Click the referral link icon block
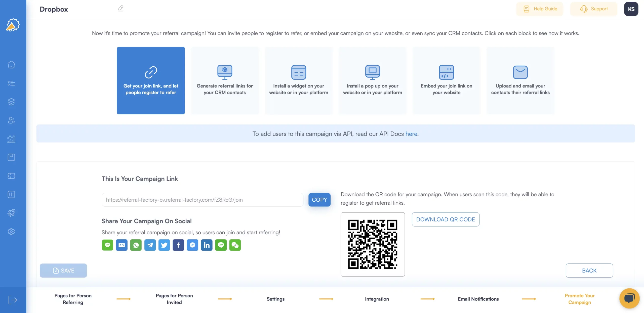 (151, 80)
